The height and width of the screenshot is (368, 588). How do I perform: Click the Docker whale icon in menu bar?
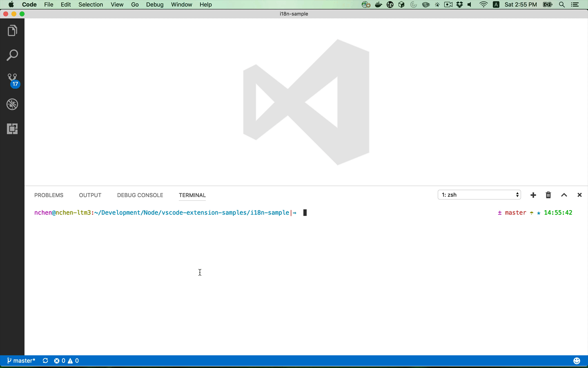(x=379, y=4)
